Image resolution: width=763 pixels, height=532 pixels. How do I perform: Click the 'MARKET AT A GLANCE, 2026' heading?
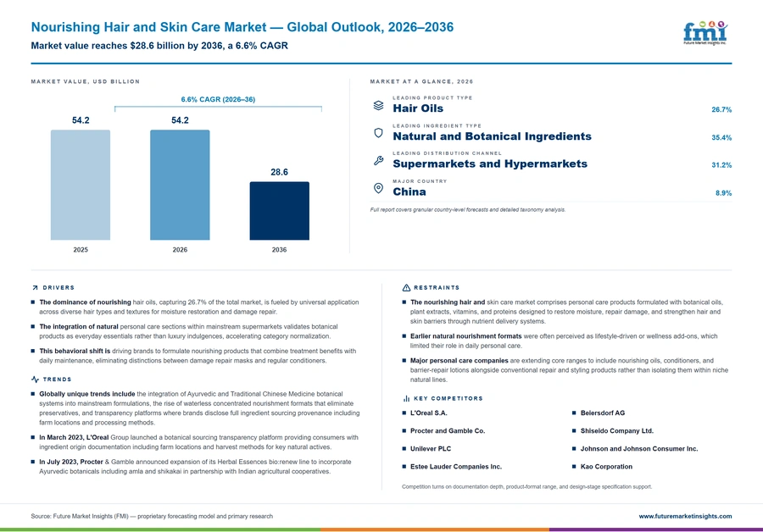[x=421, y=81]
